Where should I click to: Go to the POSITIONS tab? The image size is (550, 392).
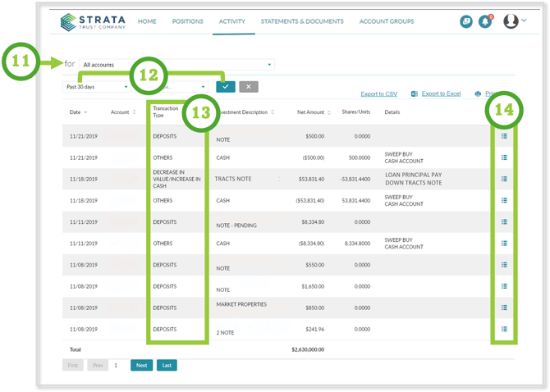coord(188,21)
